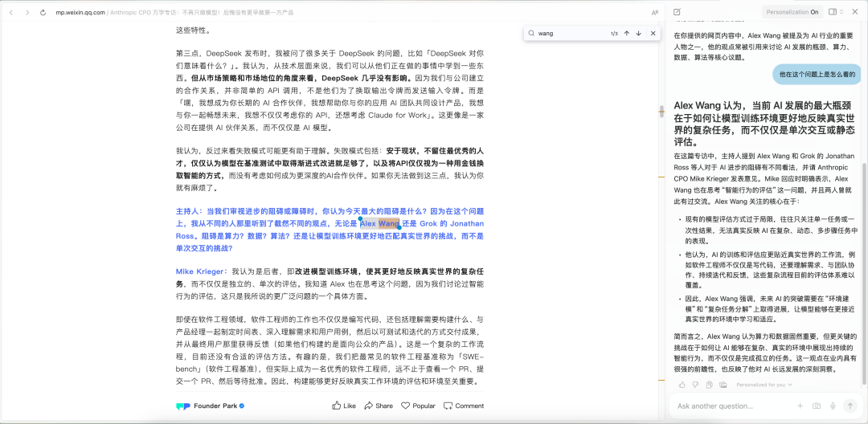Close the find-in-page search bar
Image resolution: width=868 pixels, height=424 pixels.
[x=653, y=33]
